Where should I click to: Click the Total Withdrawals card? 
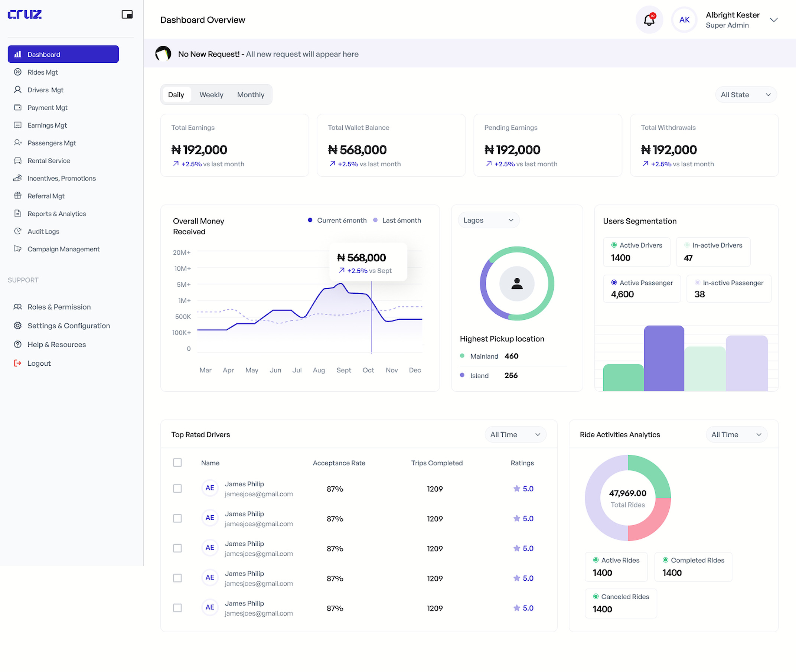[704, 145]
